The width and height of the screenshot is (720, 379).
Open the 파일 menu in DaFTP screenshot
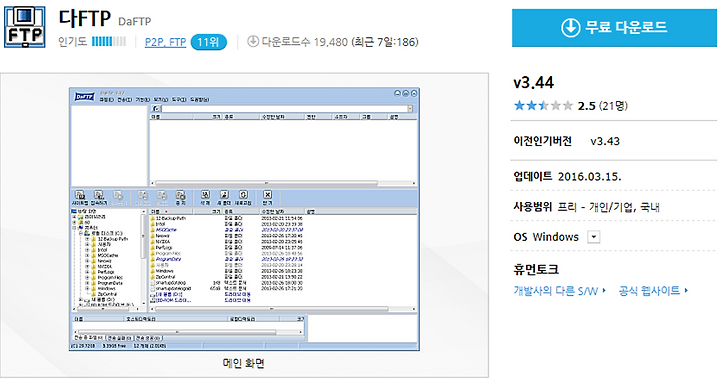(x=107, y=100)
